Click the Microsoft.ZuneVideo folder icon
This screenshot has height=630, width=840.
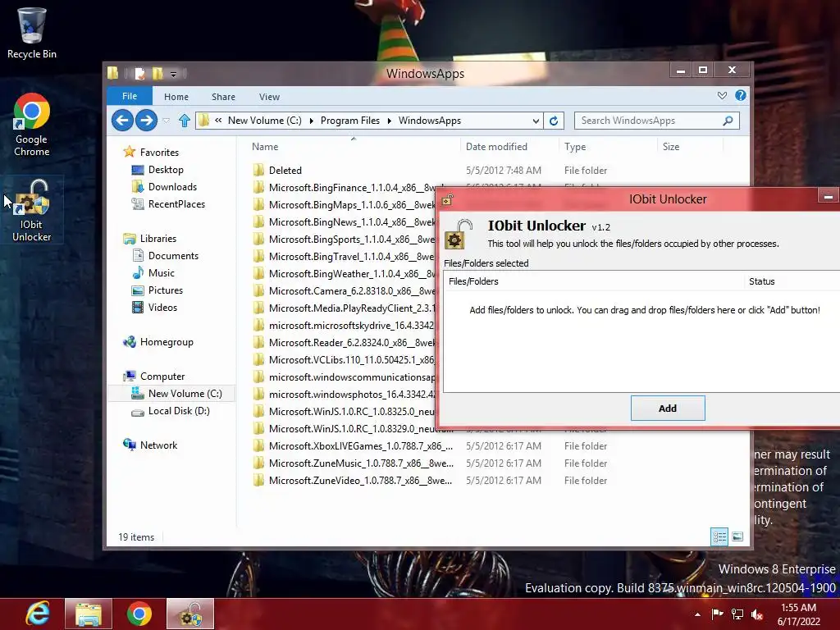click(258, 480)
